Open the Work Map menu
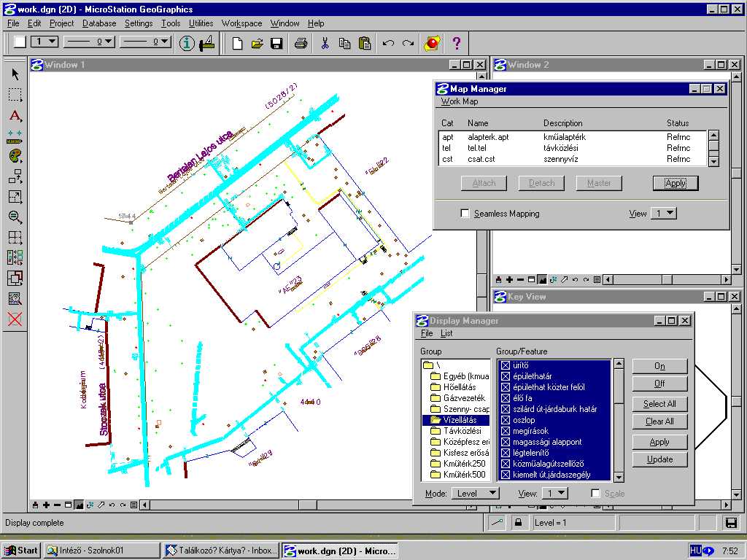 click(x=459, y=101)
